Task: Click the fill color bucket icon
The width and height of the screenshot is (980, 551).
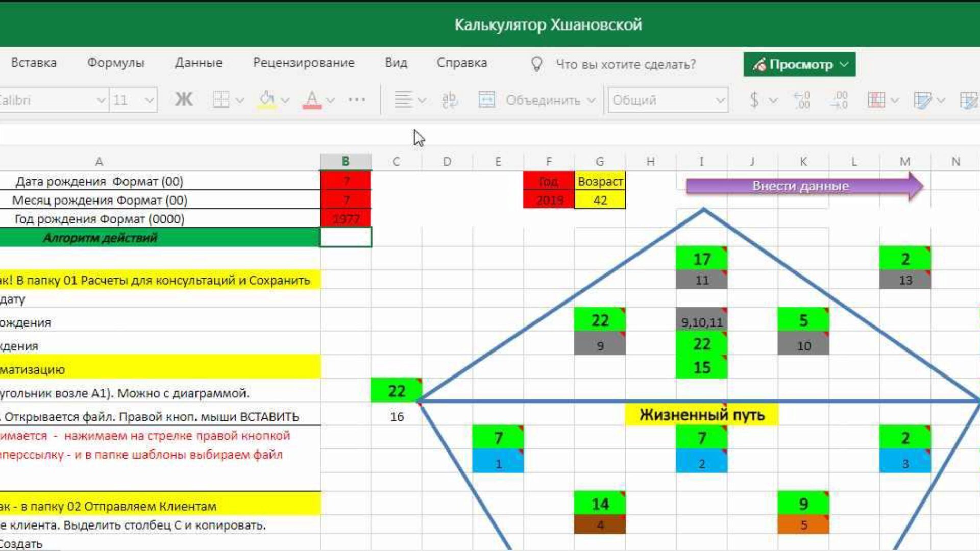Action: [266, 99]
